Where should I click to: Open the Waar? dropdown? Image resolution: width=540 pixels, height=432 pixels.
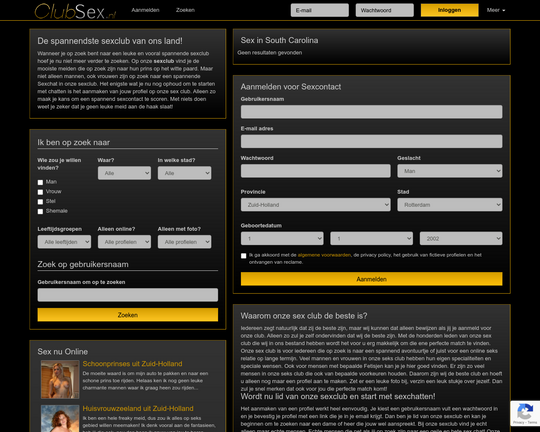coord(124,173)
